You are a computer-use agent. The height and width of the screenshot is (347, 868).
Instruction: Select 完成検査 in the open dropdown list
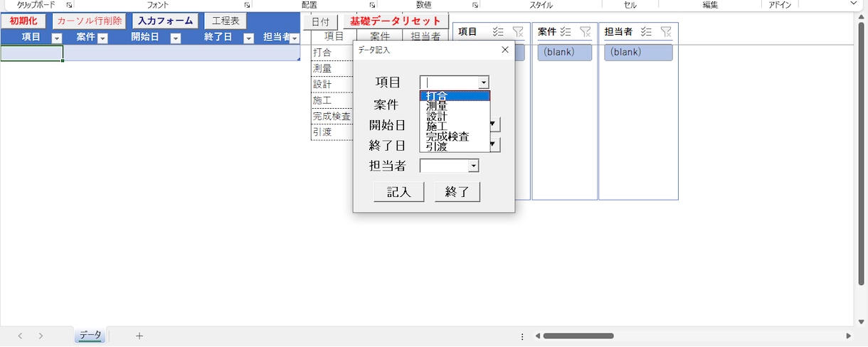pyautogui.click(x=455, y=136)
